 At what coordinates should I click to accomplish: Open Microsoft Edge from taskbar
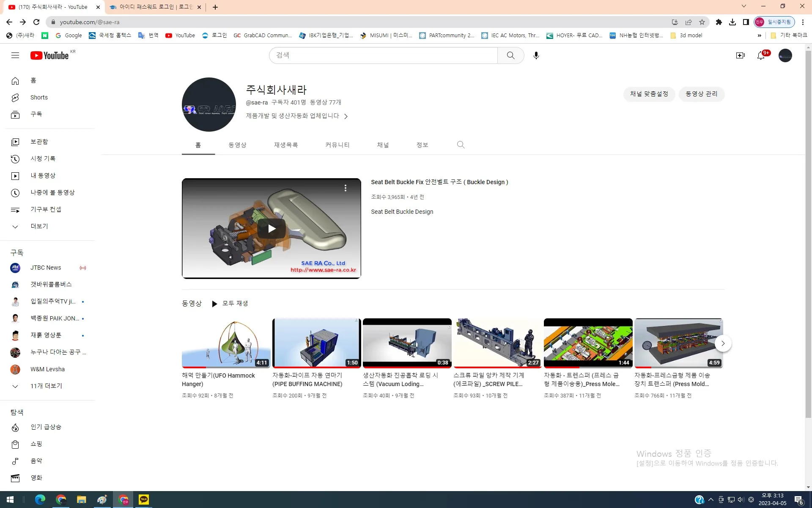(x=40, y=500)
